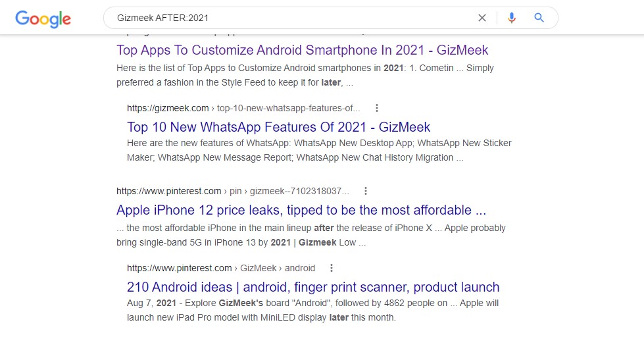Click the pinterest.com pin gizmeek URL breadcrumb
The image size is (644, 341).
click(232, 191)
